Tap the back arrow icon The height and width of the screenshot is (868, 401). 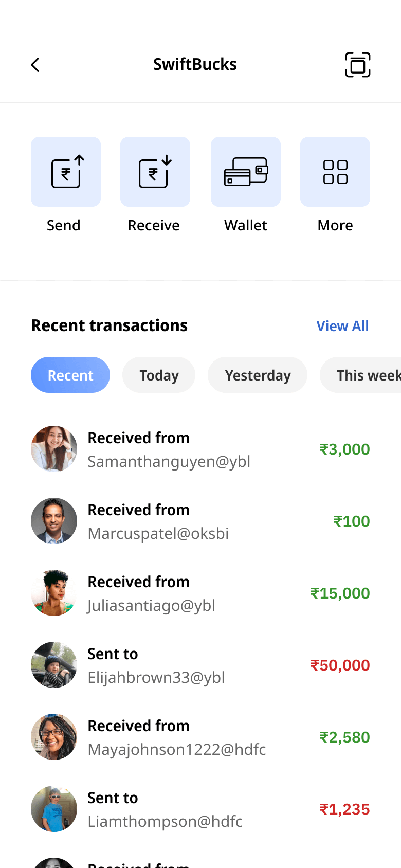[35, 65]
